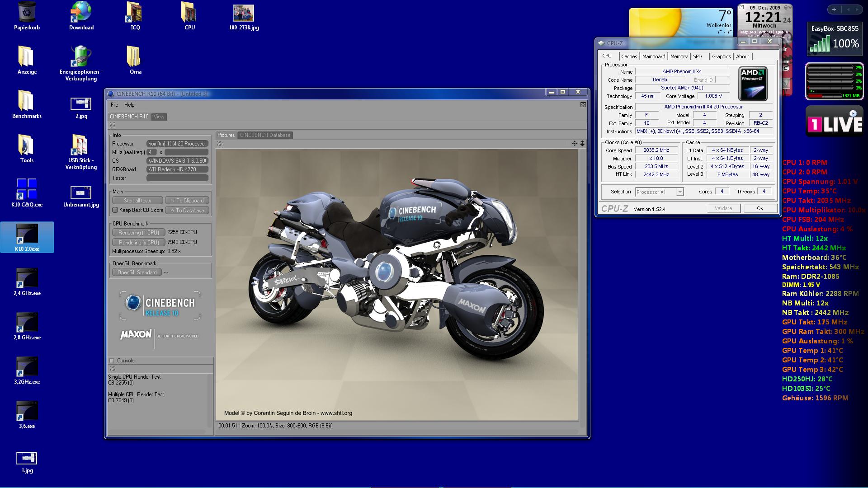Open the About tab in CPU-Z
Image resolution: width=868 pixels, height=488 pixels.
(x=742, y=56)
